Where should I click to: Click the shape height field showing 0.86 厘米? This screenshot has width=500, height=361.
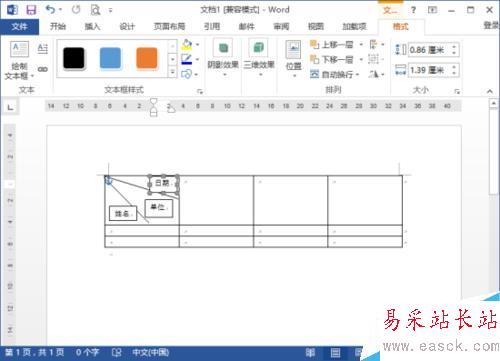[429, 50]
